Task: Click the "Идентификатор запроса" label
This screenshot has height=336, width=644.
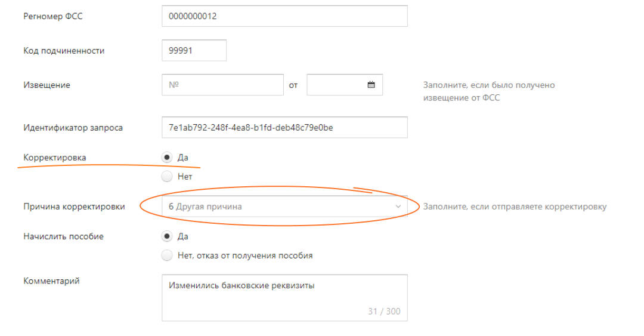Action: pyautogui.click(x=73, y=128)
